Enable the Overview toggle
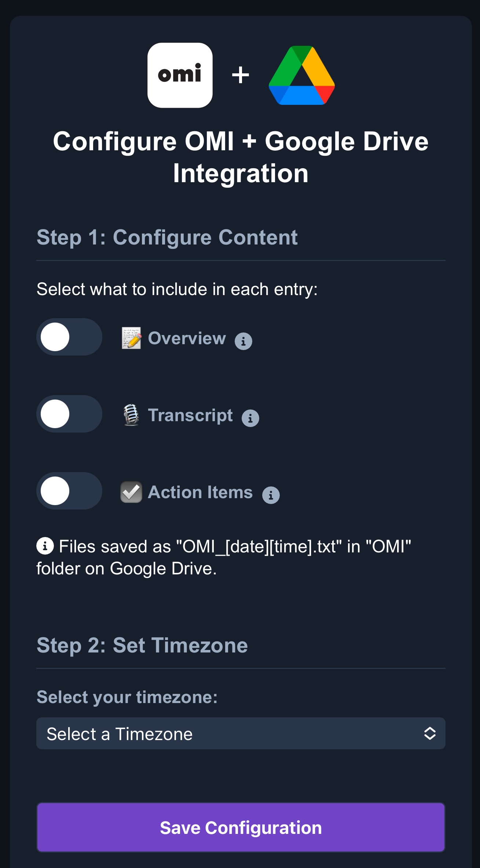Image resolution: width=480 pixels, height=868 pixels. click(x=69, y=338)
